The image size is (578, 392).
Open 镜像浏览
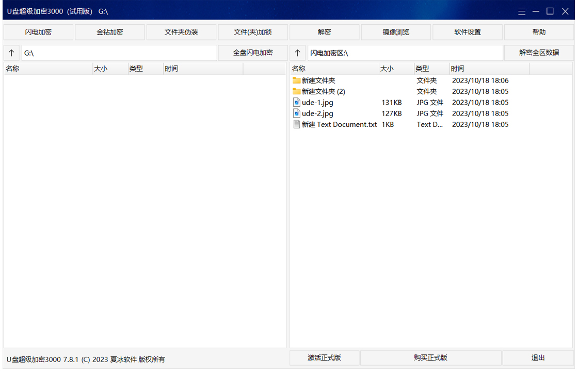396,32
